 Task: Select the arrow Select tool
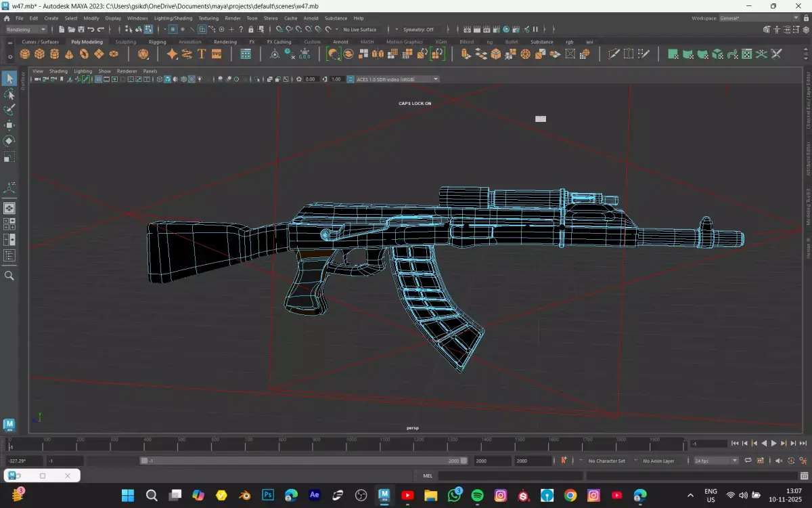9,79
